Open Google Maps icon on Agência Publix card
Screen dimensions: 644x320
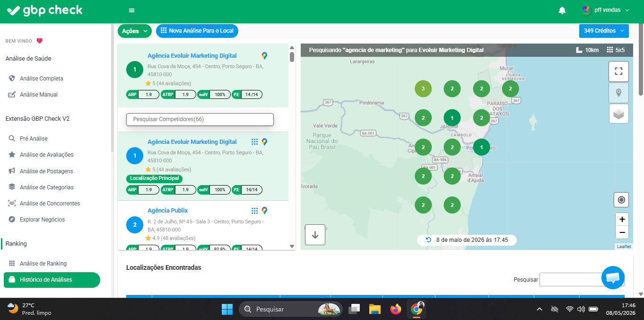[x=264, y=211]
